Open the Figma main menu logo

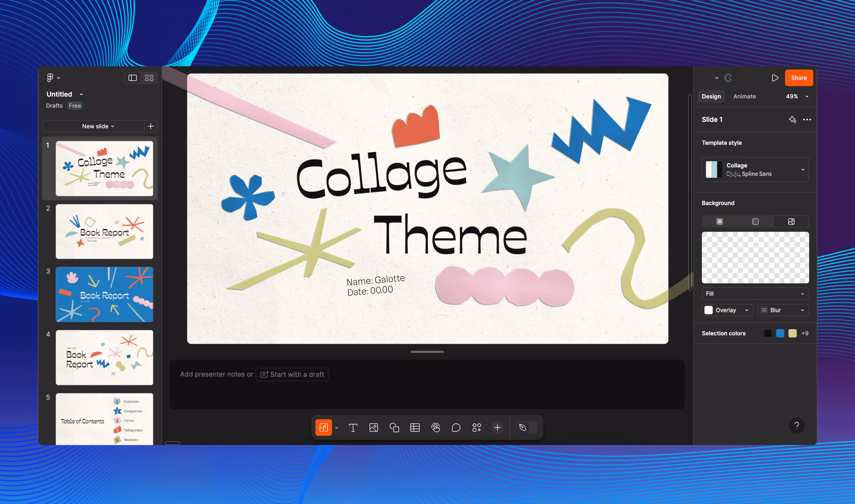(x=50, y=78)
